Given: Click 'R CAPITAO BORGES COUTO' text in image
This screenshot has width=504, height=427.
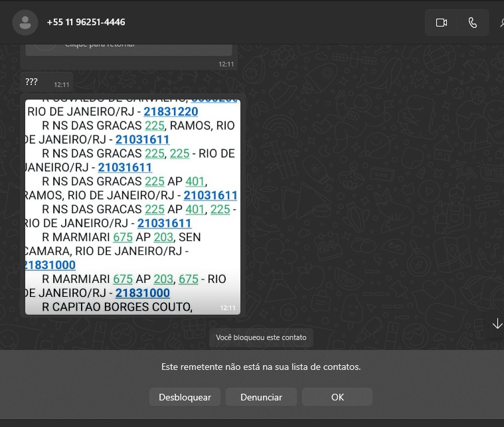Looking at the screenshot, I should [117, 307].
